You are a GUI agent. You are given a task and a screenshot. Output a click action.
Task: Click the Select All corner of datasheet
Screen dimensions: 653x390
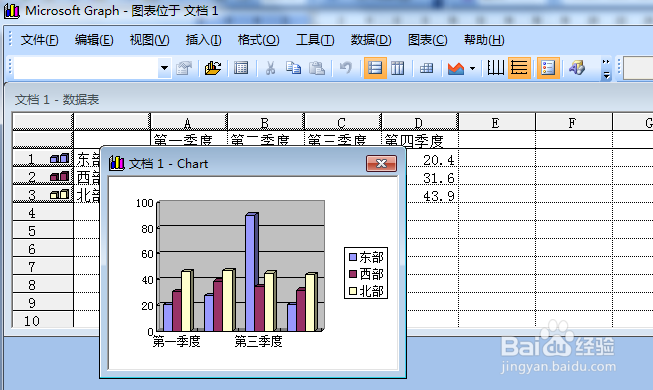click(x=43, y=122)
